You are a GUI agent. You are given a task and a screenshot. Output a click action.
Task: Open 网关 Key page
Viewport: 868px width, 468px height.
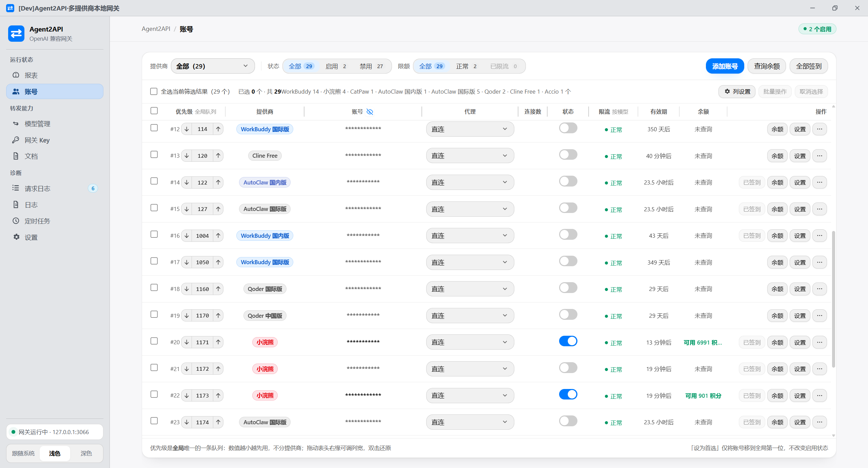(55, 140)
